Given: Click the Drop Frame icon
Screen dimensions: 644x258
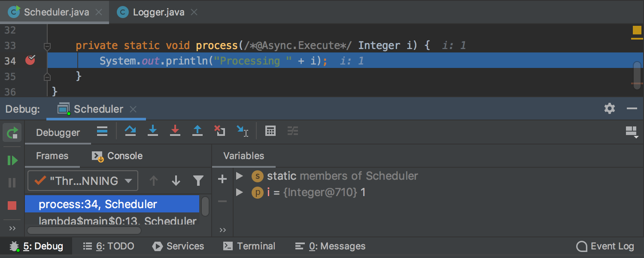Looking at the screenshot, I should 220,131.
